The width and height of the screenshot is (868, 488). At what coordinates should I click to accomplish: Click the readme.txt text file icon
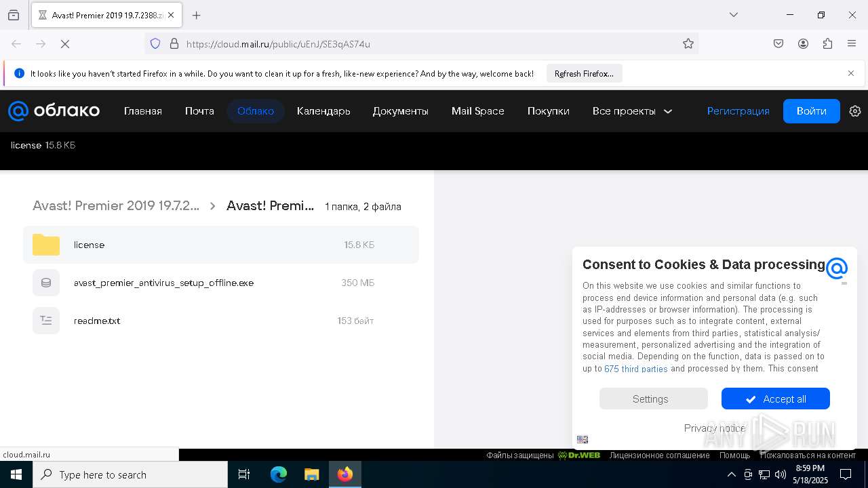[46, 321]
